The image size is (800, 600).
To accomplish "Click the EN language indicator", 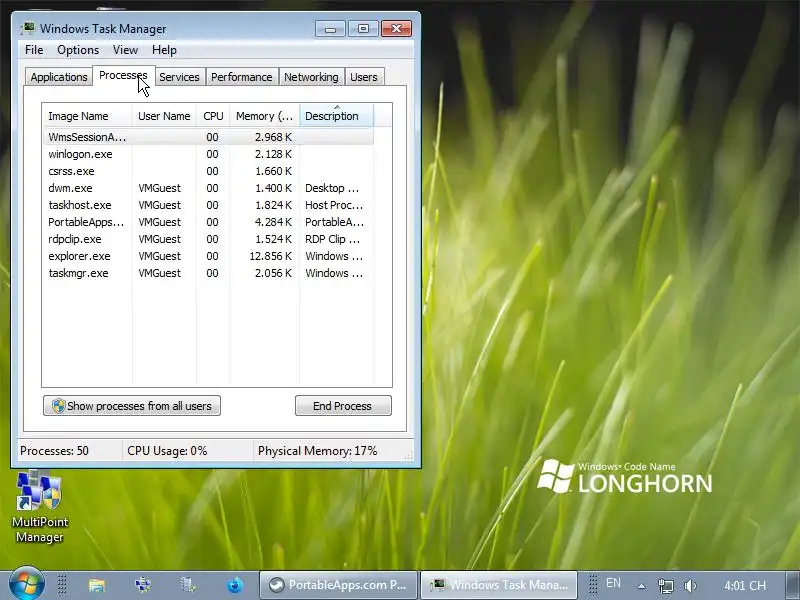I will (x=613, y=583).
